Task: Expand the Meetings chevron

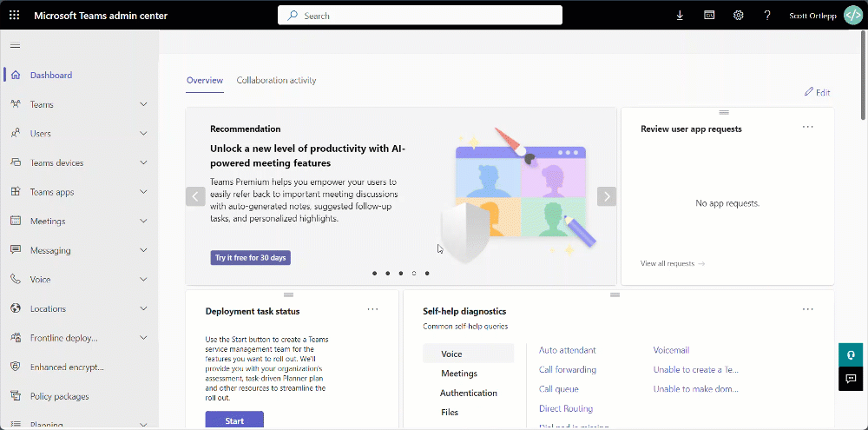Action: 143,222
